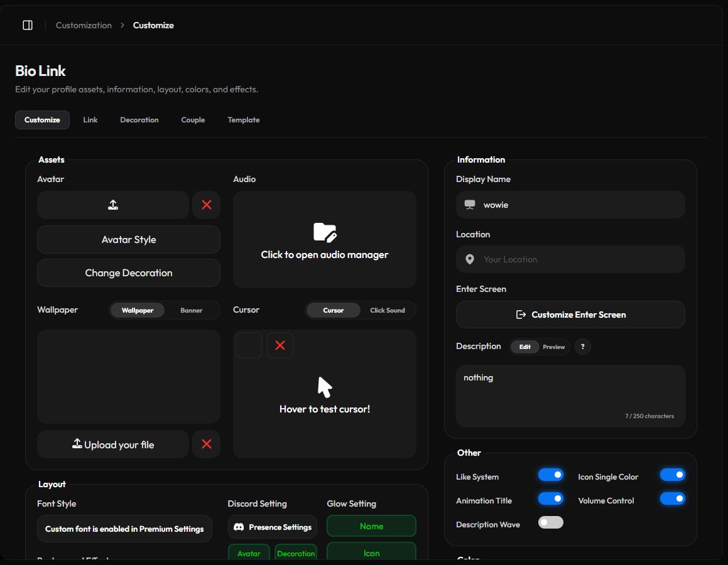This screenshot has height=565, width=728.
Task: Click the Hover to test cursor arrow
Action: pos(325,387)
